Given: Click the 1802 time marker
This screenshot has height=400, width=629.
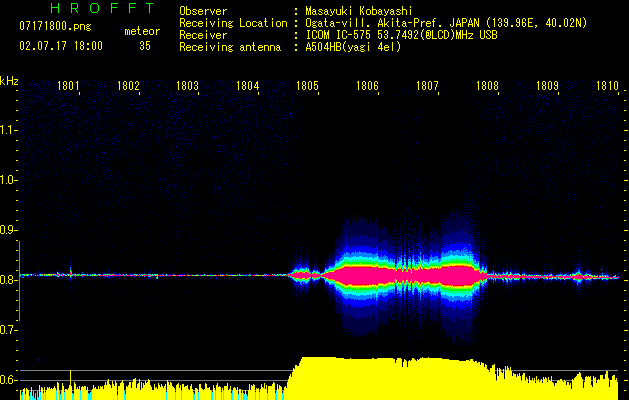Looking at the screenshot, I should [x=128, y=86].
